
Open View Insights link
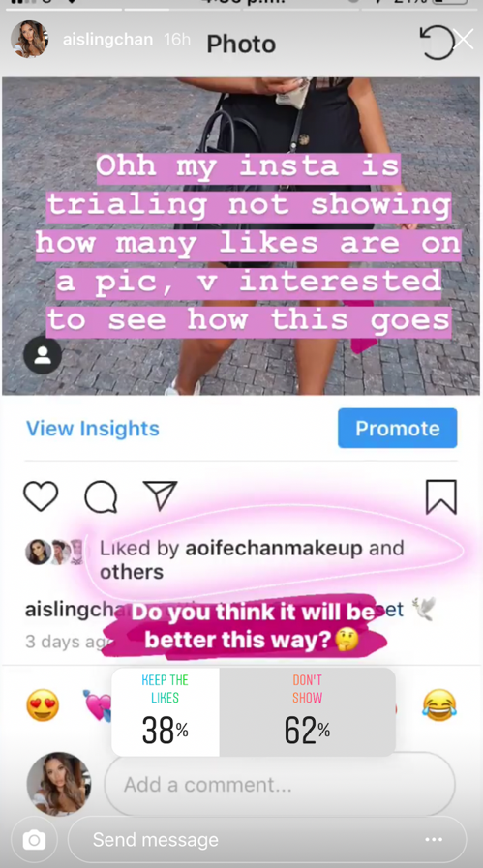point(93,429)
